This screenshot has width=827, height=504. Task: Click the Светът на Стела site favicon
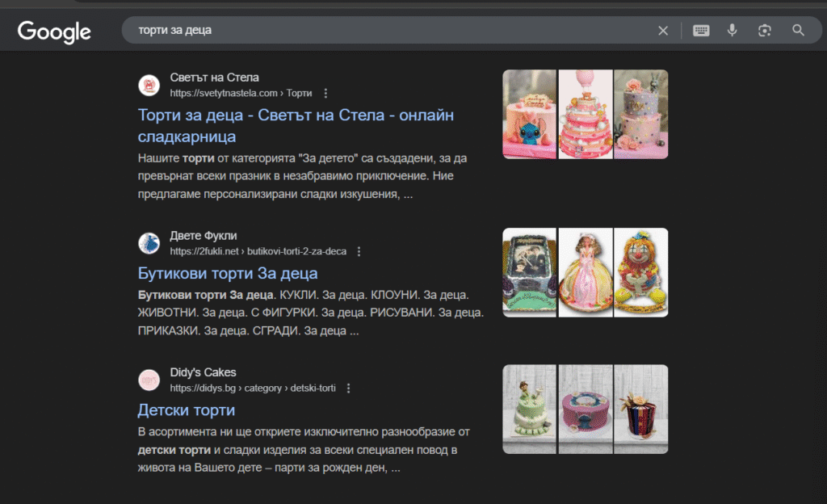tap(149, 85)
